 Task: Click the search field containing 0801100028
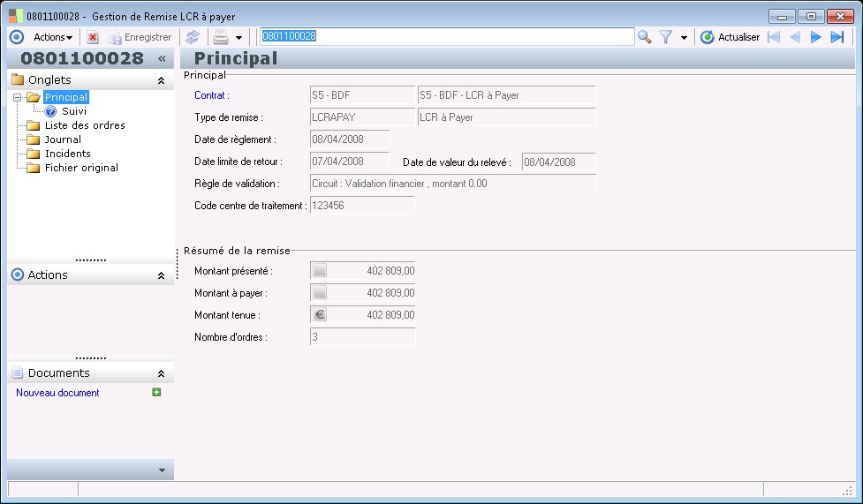447,36
